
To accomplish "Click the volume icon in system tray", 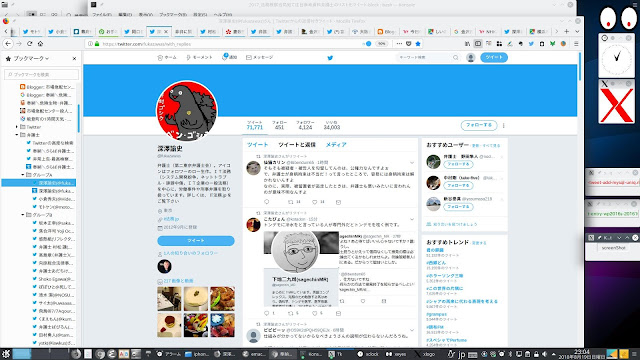I will click(x=544, y=354).
